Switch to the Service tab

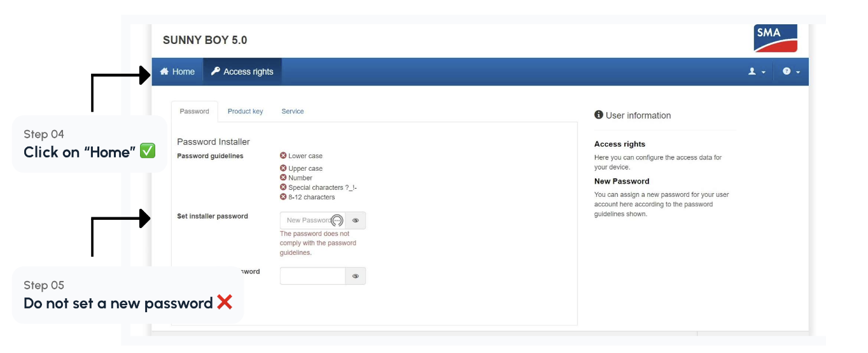coord(293,112)
